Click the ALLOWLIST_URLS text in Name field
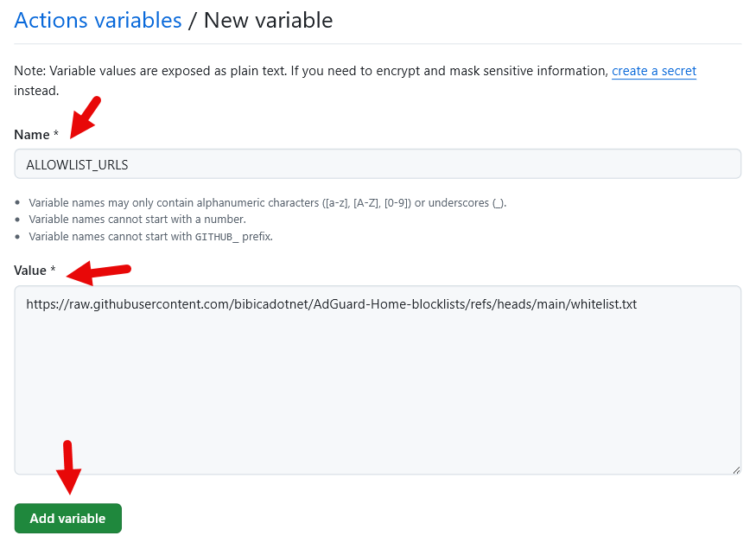This screenshot has width=756, height=542. [77, 164]
